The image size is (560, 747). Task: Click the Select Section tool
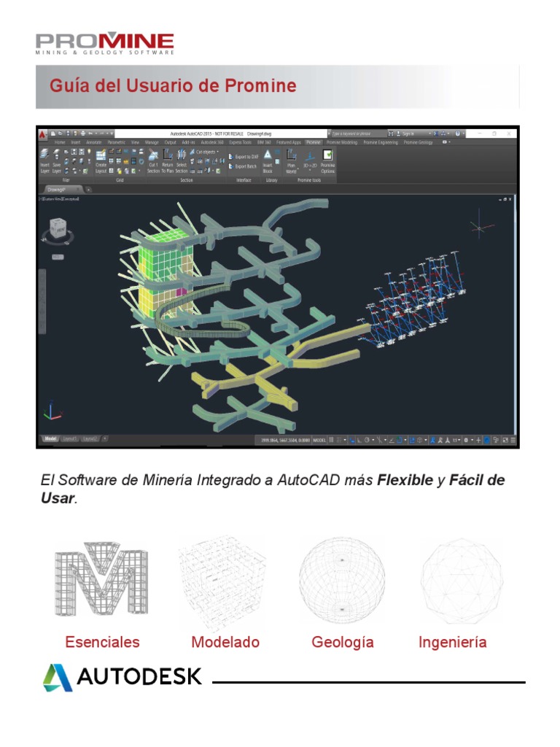click(x=182, y=160)
